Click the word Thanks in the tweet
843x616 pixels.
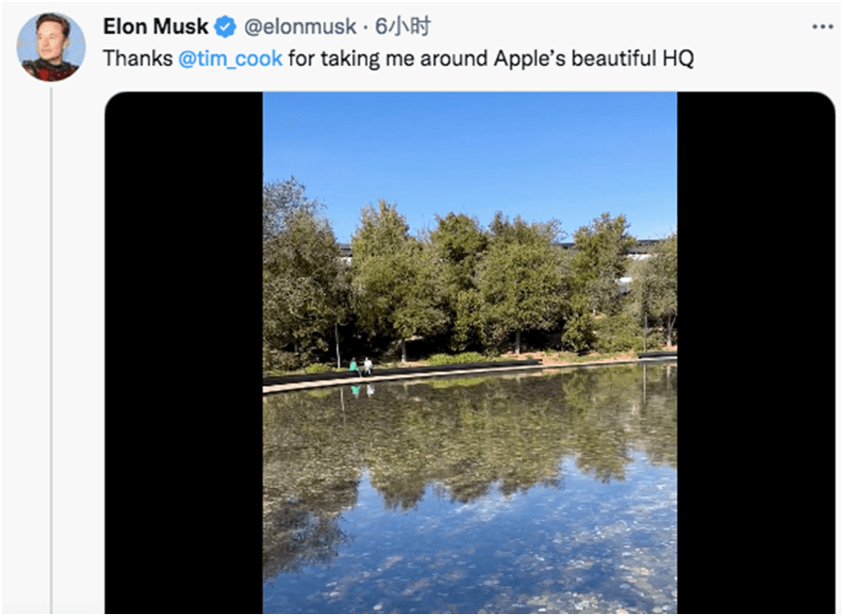[138, 58]
